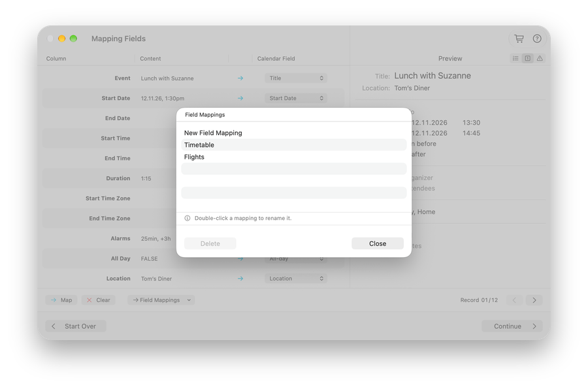Viewport: 588px width, 389px height.
Task: Switch preview to event detail view icon
Action: (528, 58)
